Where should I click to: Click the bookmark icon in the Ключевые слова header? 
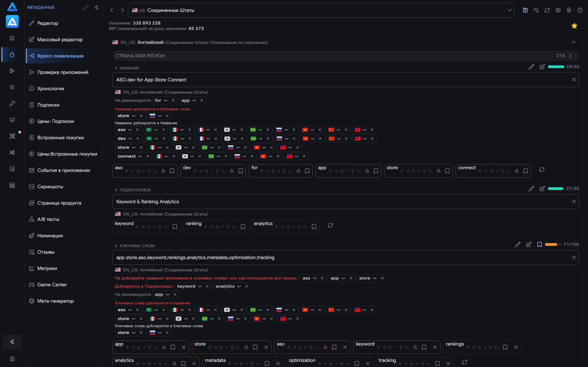[539, 244]
